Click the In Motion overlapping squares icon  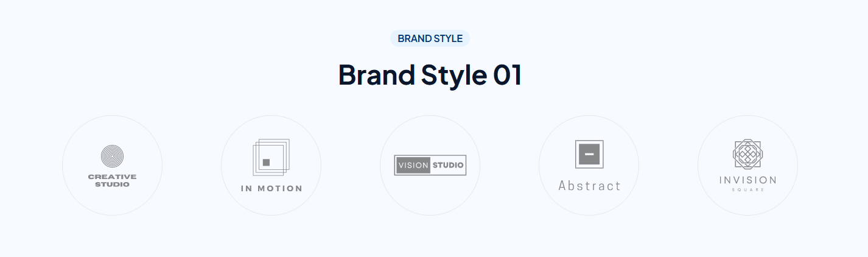click(271, 157)
